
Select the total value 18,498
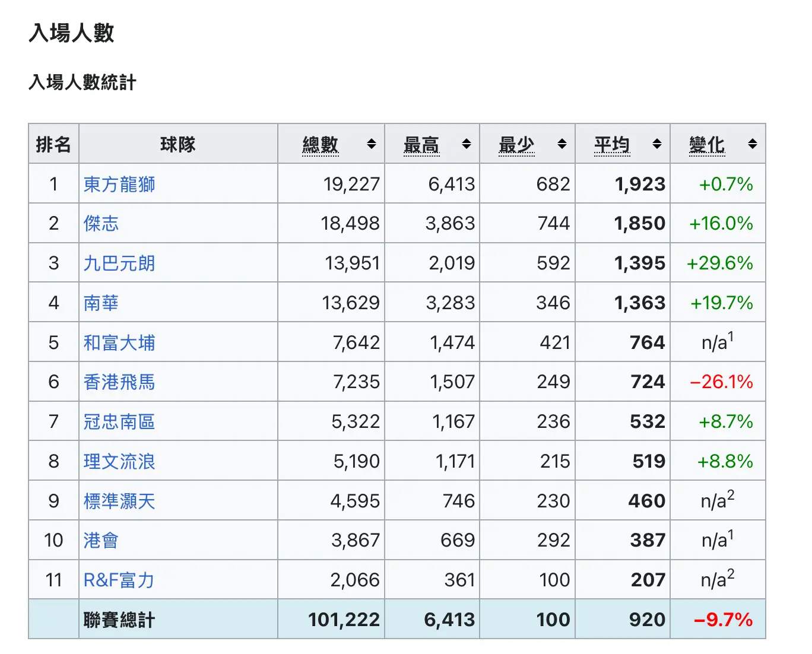[350, 223]
